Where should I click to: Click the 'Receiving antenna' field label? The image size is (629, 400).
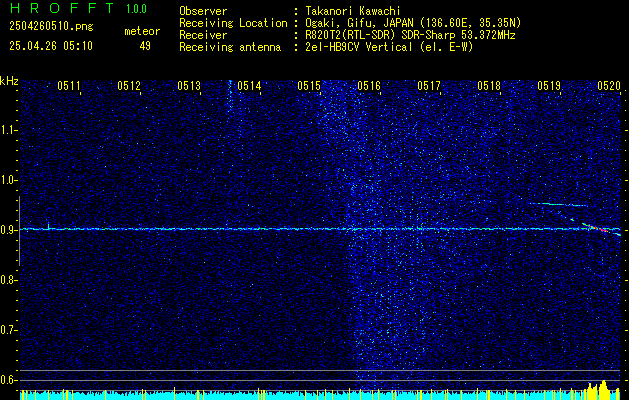point(230,47)
